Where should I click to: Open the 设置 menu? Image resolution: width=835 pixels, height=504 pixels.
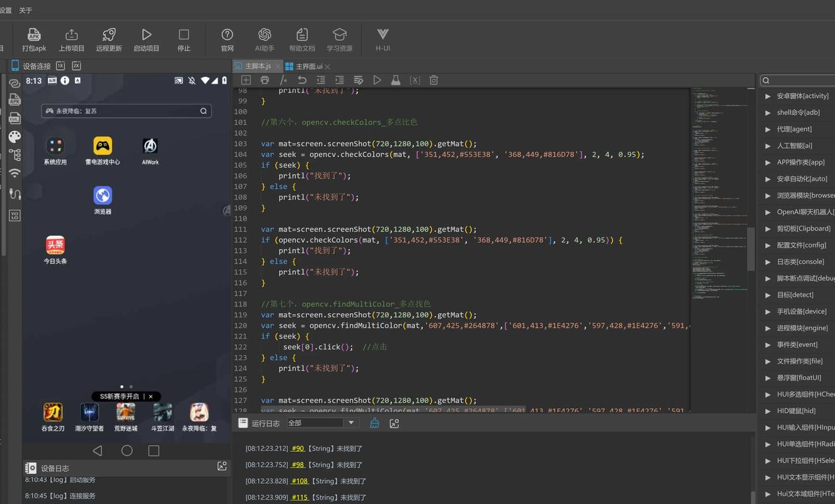click(6, 9)
